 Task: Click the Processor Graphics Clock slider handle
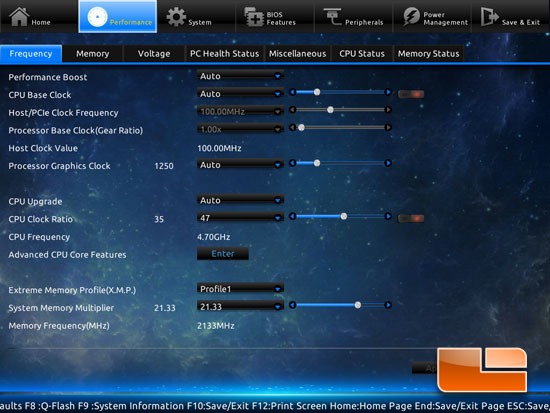click(x=317, y=163)
